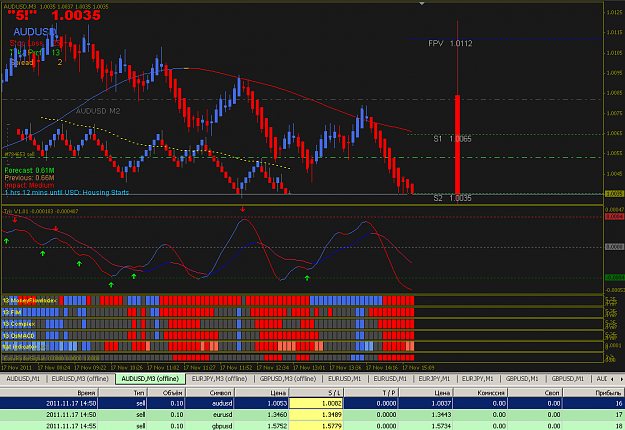
Task: Click the S1 1.0065 support label
Action: pos(452,139)
